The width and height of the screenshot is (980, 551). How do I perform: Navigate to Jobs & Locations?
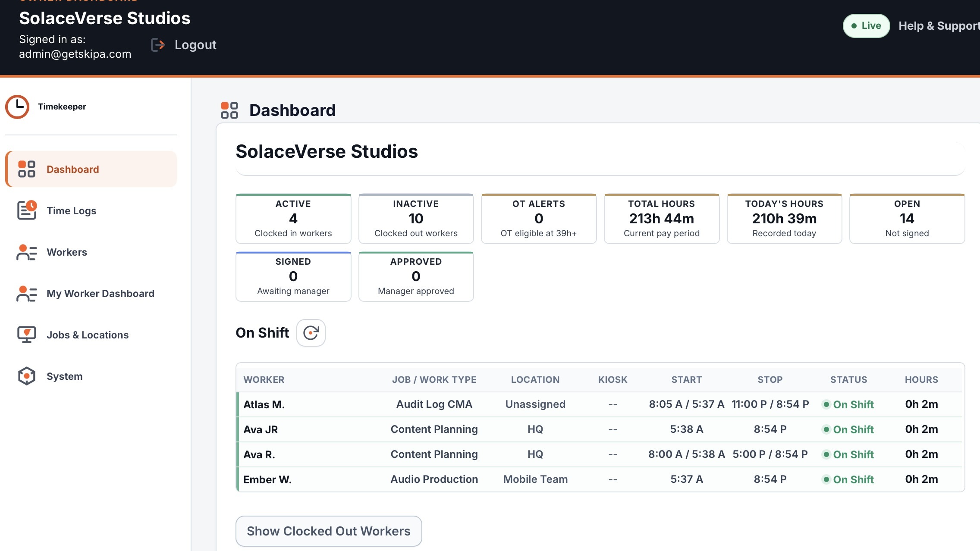(x=91, y=335)
